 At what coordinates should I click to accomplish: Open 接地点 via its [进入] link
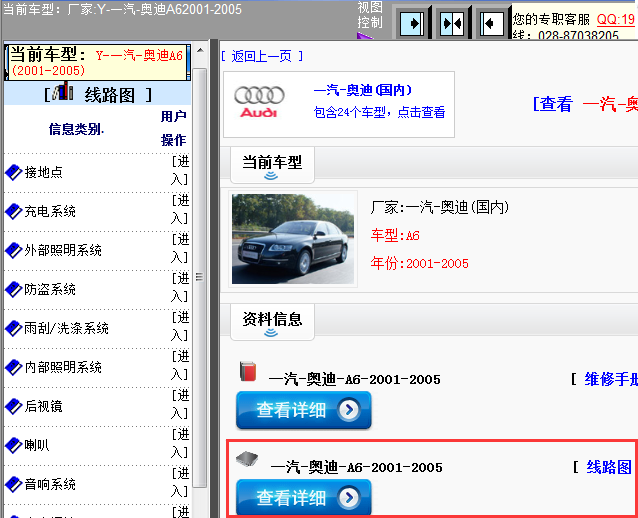[x=180, y=170]
